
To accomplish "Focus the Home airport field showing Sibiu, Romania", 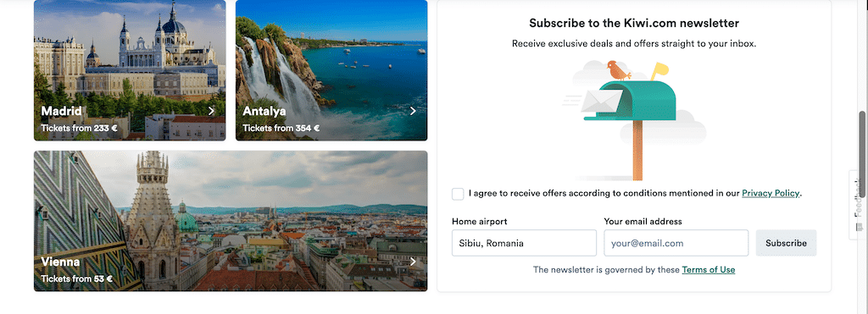I will 524,243.
